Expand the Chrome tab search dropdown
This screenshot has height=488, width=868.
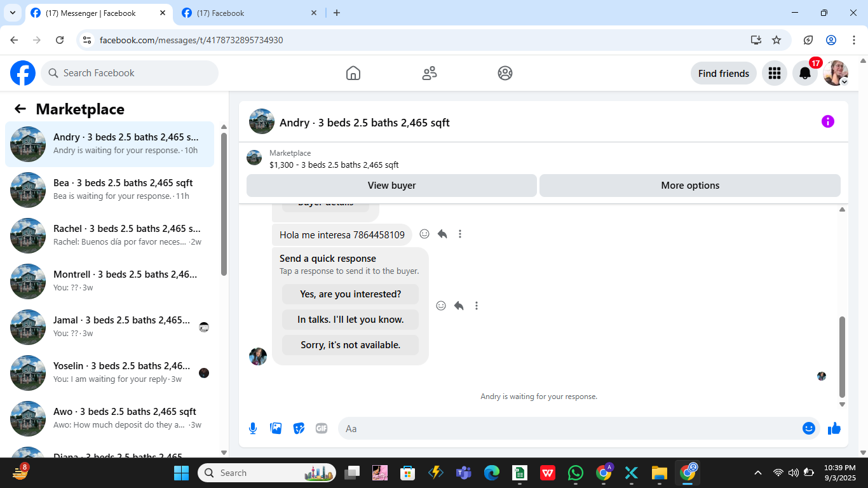pos(13,13)
